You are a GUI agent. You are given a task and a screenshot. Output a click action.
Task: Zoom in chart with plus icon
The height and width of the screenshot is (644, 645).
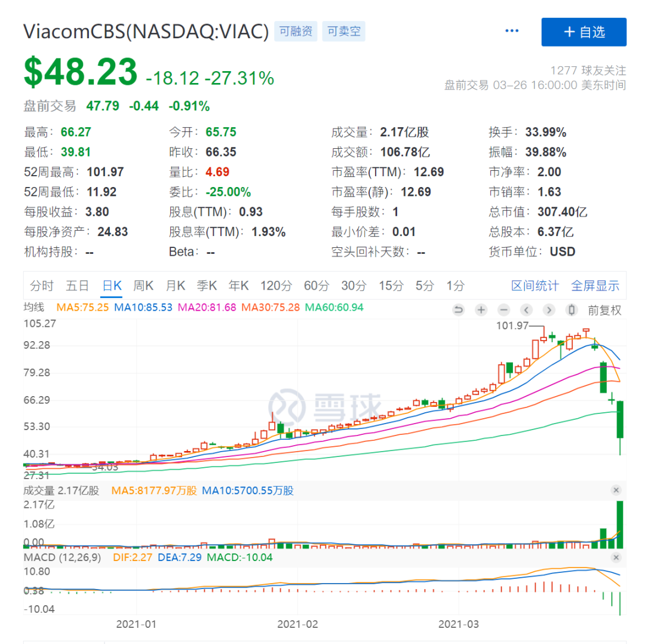tap(481, 309)
